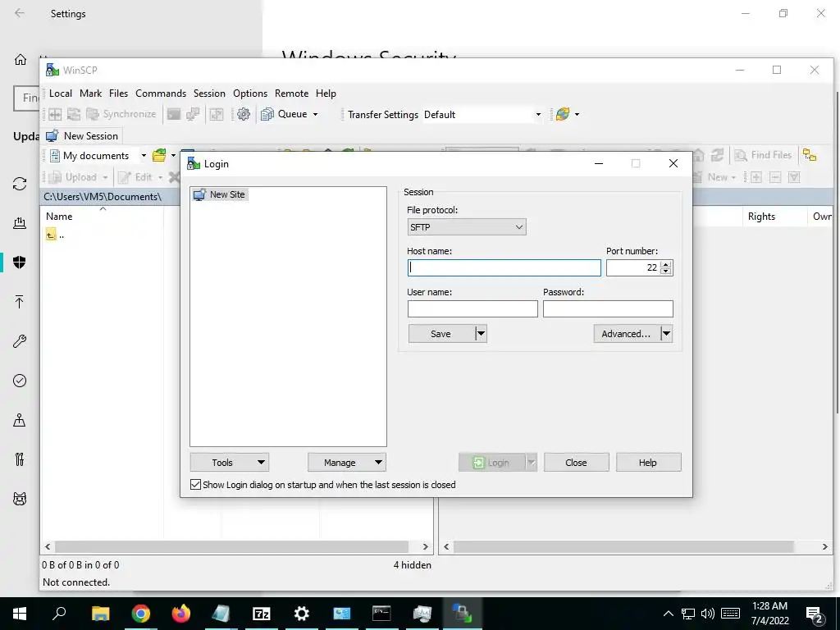Click the Compare Directories toolbar icon
The height and width of the screenshot is (630, 840).
(x=55, y=114)
